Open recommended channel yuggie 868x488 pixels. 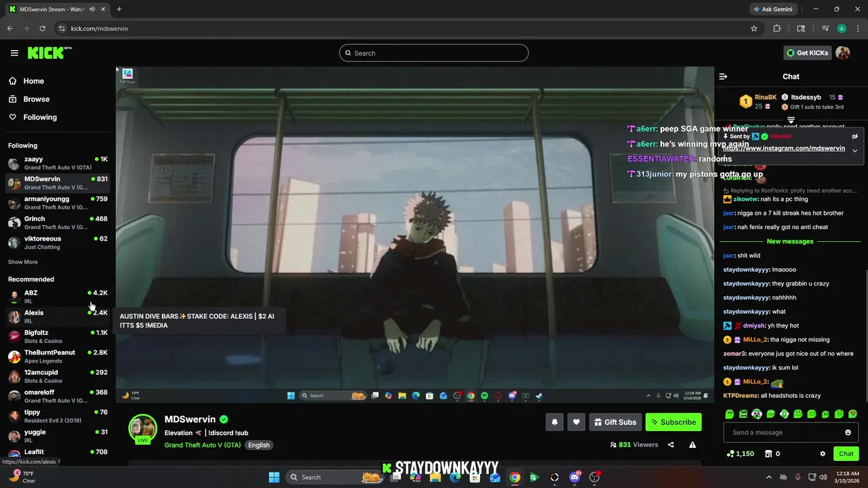click(x=58, y=435)
